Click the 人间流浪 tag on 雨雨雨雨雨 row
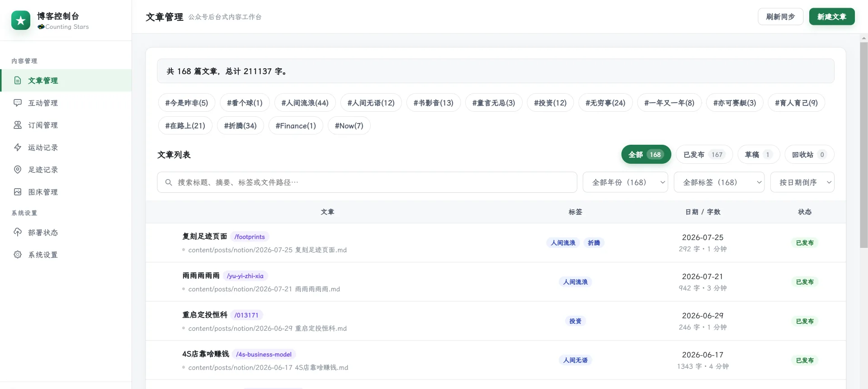The width and height of the screenshot is (868, 389). (x=575, y=282)
